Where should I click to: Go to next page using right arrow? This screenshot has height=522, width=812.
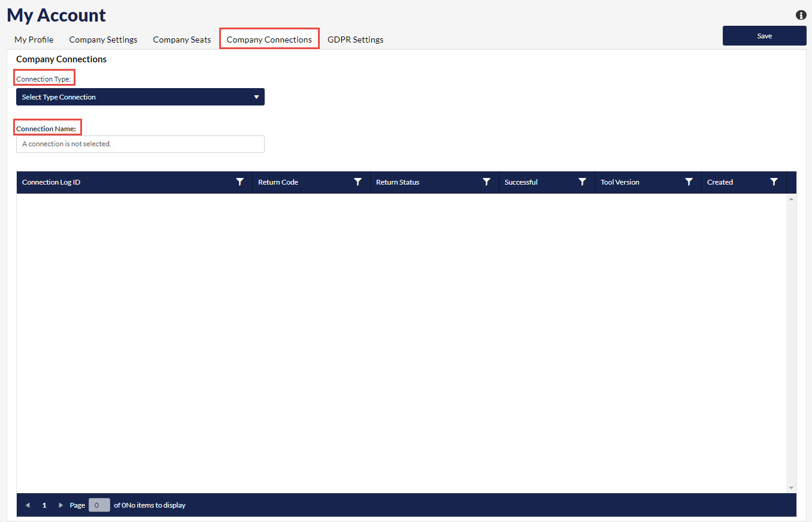click(60, 505)
